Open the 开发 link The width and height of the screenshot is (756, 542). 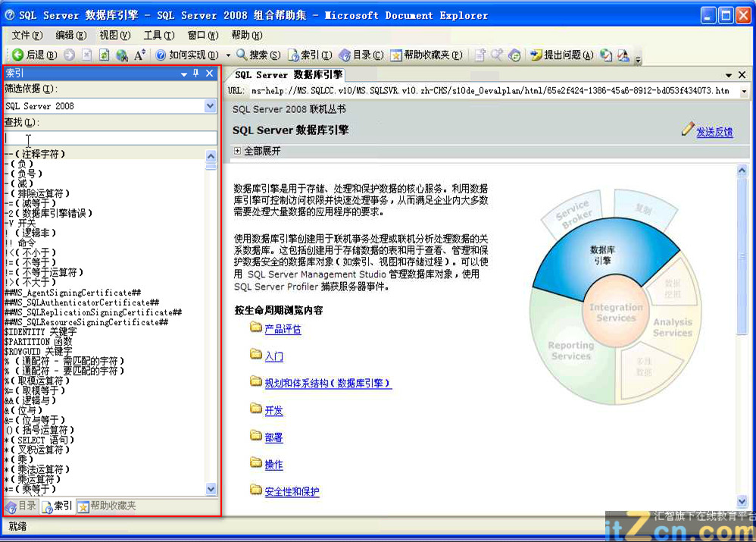274,410
